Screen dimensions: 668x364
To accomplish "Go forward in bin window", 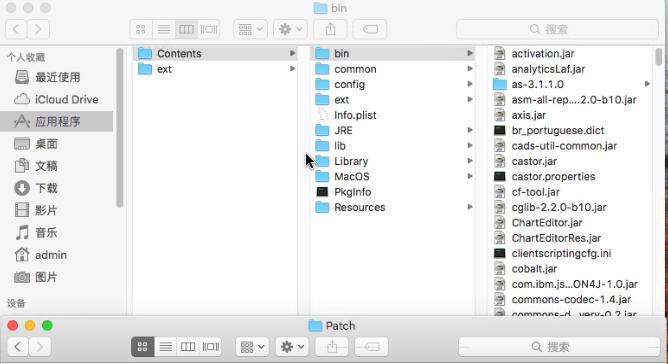I will 38,29.
